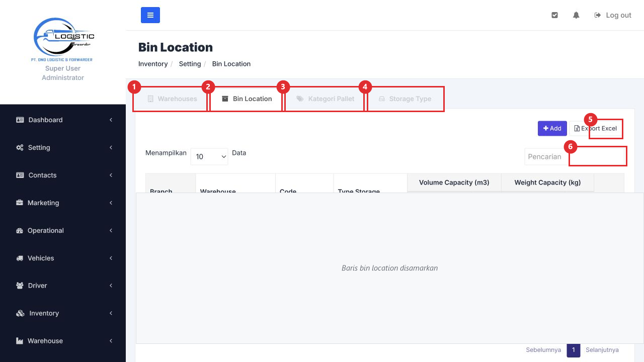Expand the Operational menu chevron
This screenshot has width=644, height=362.
click(111, 230)
